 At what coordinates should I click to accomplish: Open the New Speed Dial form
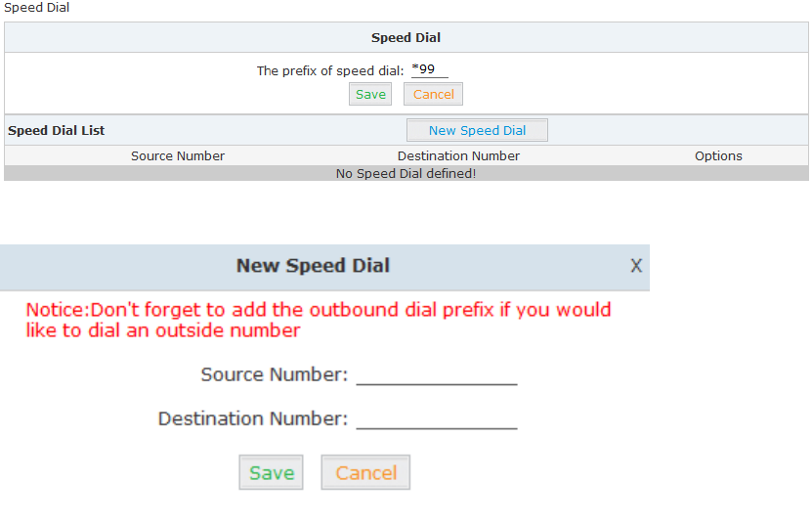pos(477,131)
